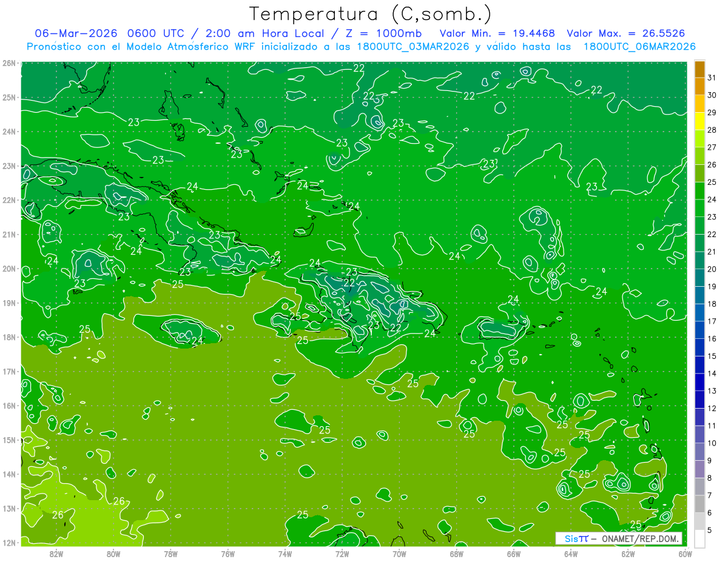
Task: Click the '62W' longitude label
Action: coord(627,554)
